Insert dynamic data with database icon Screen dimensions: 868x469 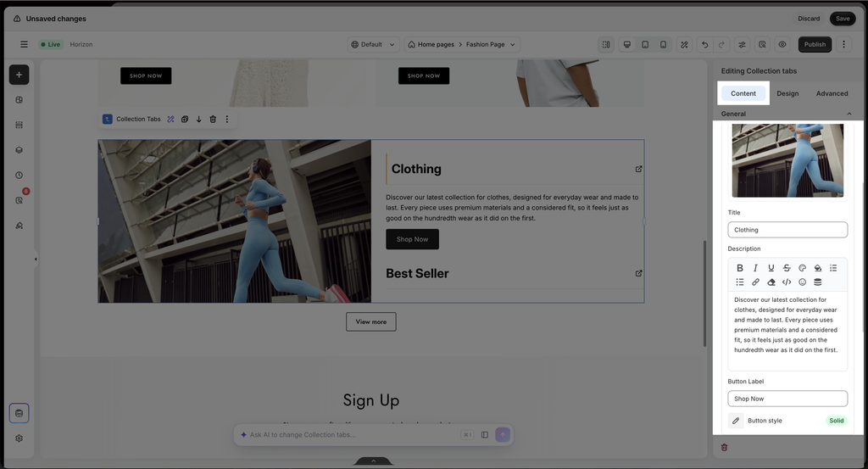(x=818, y=282)
